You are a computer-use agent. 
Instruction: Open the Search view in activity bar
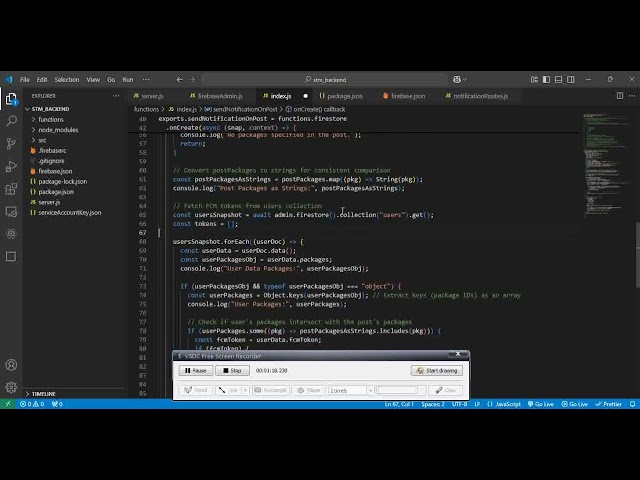pos(11,121)
